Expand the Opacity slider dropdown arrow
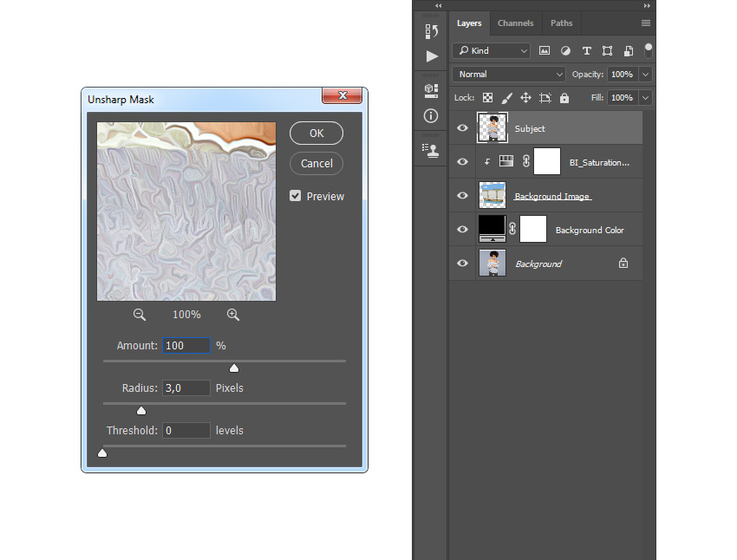 tap(645, 75)
